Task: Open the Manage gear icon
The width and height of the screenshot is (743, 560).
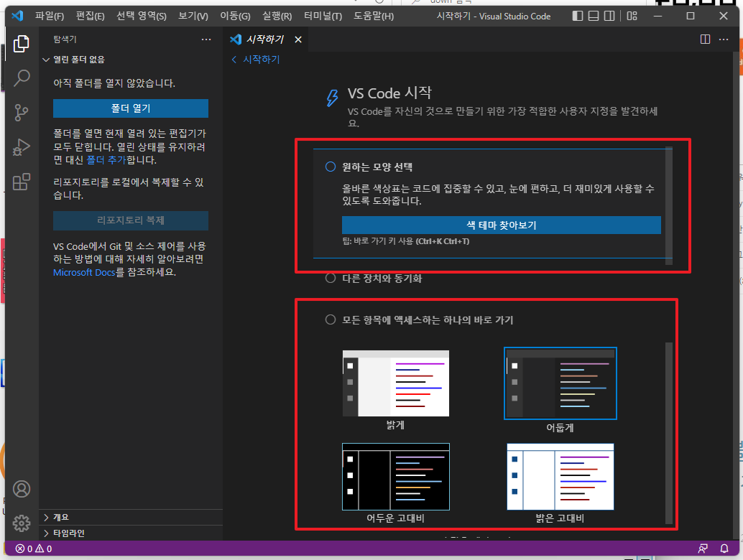Action: (x=22, y=523)
